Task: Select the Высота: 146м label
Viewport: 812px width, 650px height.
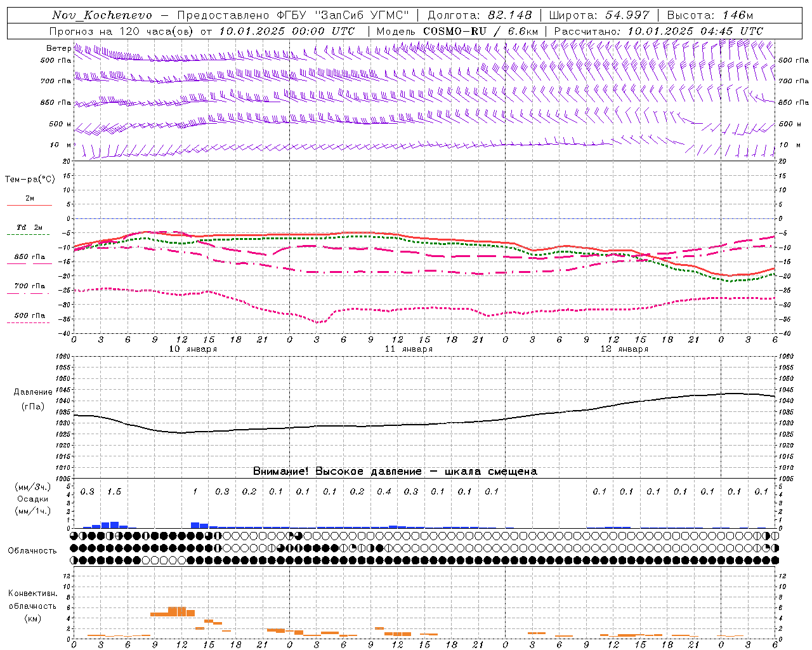Action: point(710,15)
